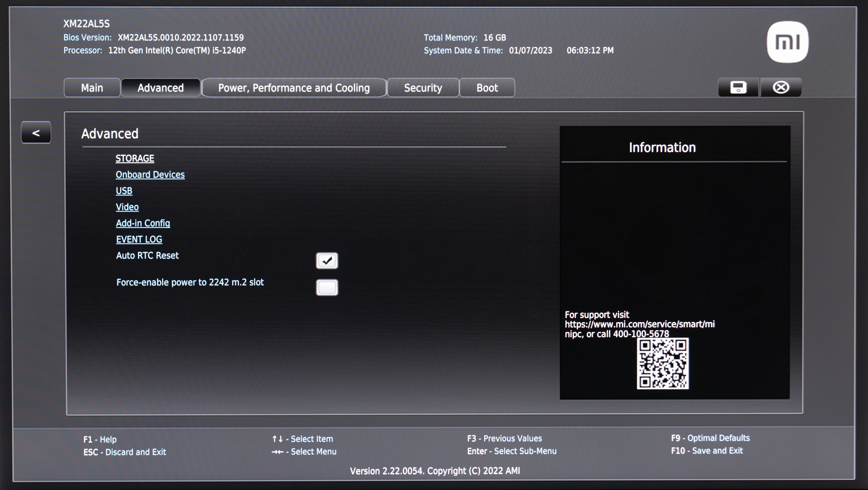
Task: Disable the Auto RTC Reset checkbox
Action: [327, 261]
